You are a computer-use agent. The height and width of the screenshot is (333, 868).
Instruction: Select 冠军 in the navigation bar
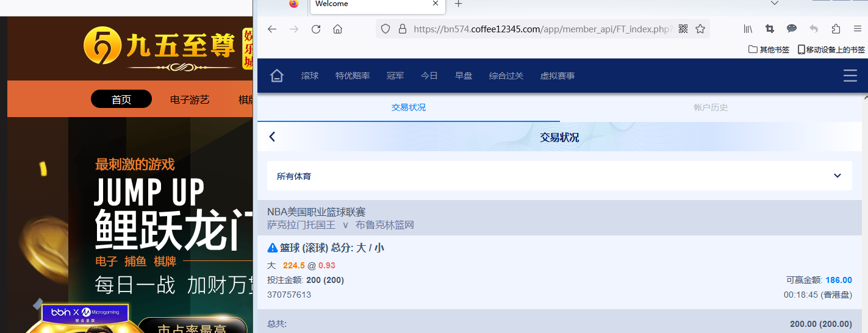point(395,76)
